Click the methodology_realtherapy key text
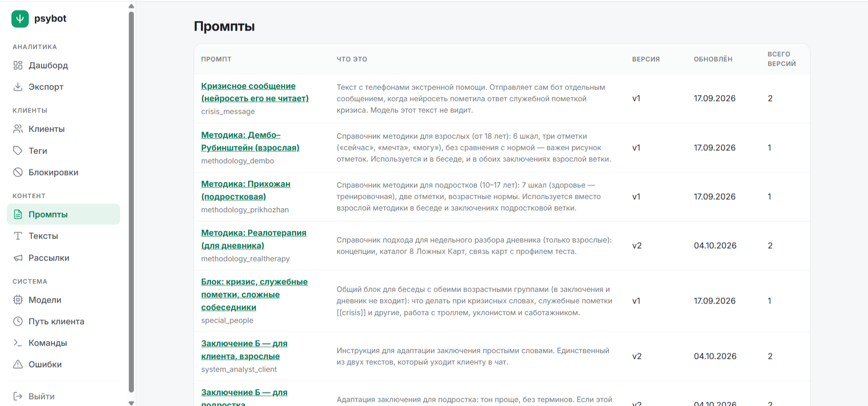This screenshot has height=406, width=868. point(245,259)
